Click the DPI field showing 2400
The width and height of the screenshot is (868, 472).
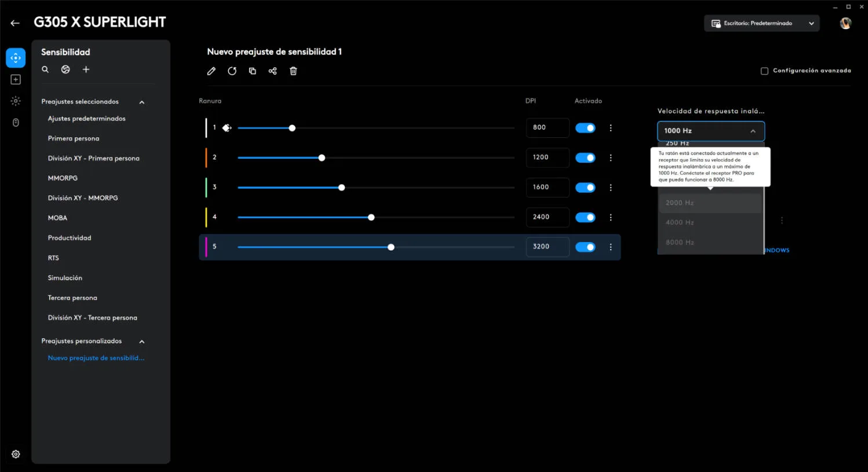pos(548,217)
